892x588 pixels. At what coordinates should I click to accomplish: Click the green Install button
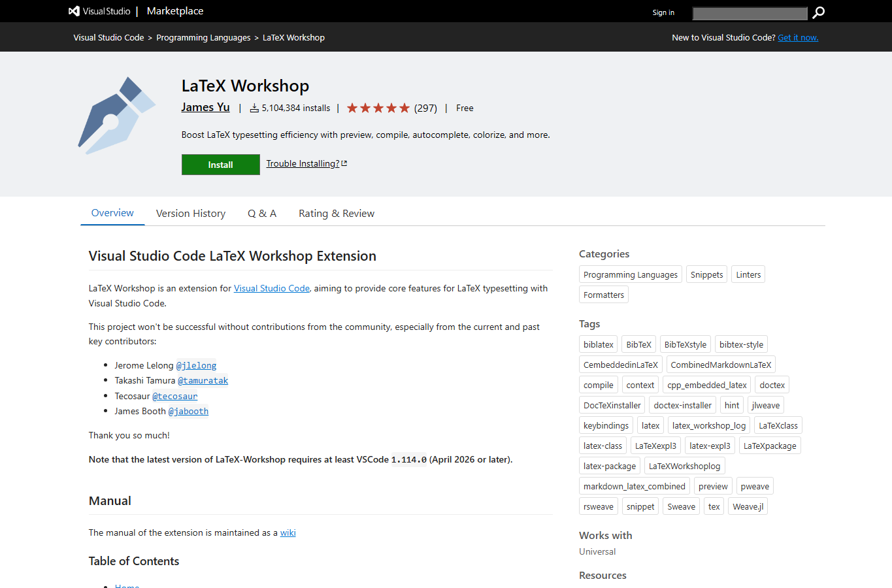click(221, 165)
